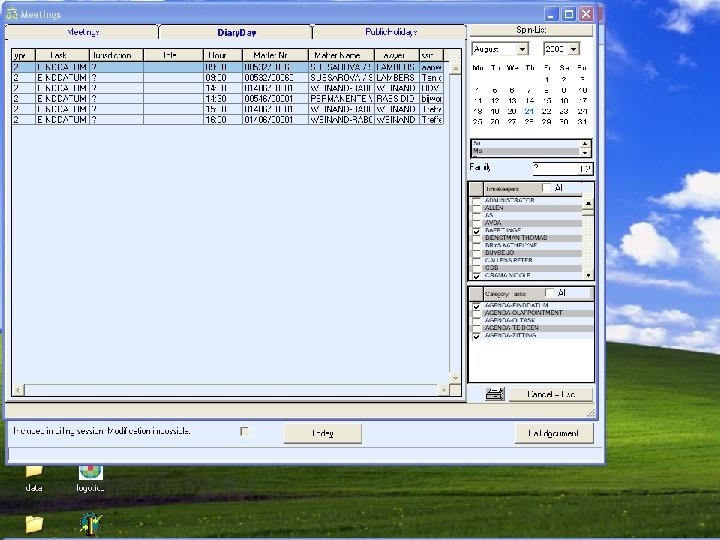Tick the BENOTMAN THOMAS checkbox
Image resolution: width=720 pixels, height=540 pixels.
click(x=477, y=238)
